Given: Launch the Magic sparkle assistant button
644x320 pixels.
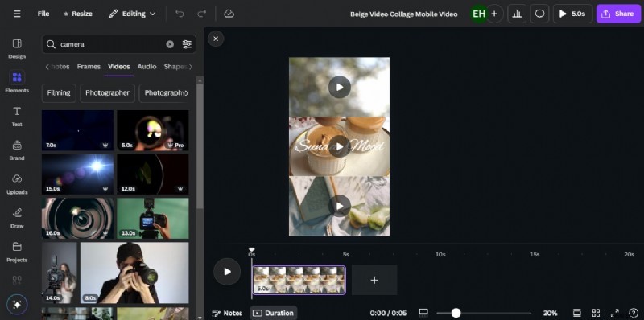Looking at the screenshot, I should pos(17,305).
